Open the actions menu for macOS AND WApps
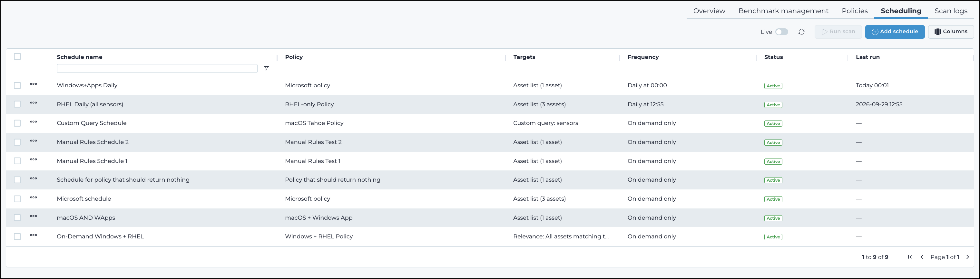The image size is (980, 279). (34, 216)
